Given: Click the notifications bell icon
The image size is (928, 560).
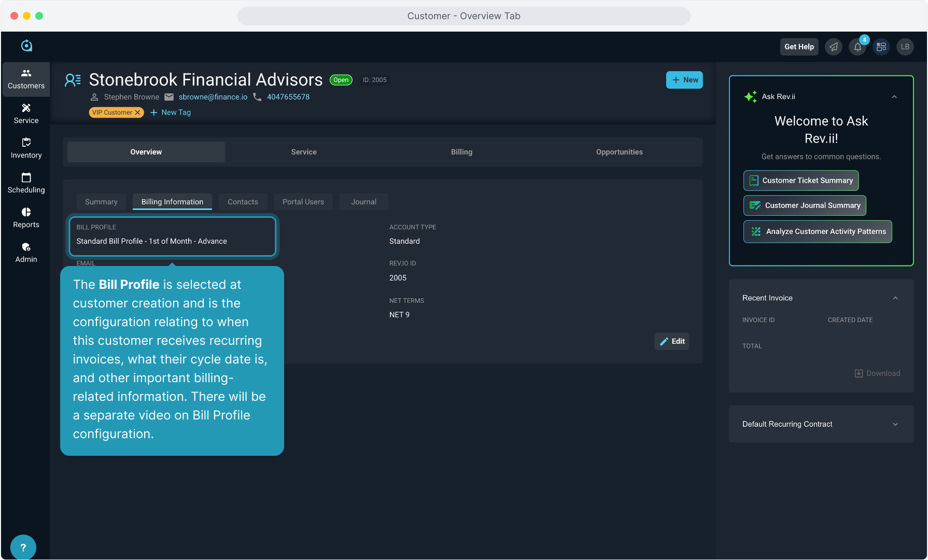Looking at the screenshot, I should click(x=857, y=47).
